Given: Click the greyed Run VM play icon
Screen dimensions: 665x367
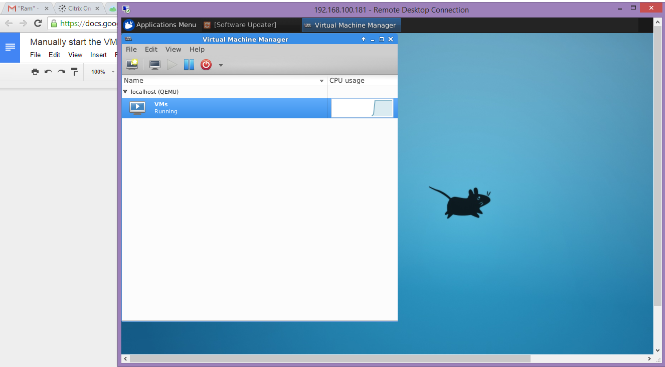Looking at the screenshot, I should [x=172, y=65].
